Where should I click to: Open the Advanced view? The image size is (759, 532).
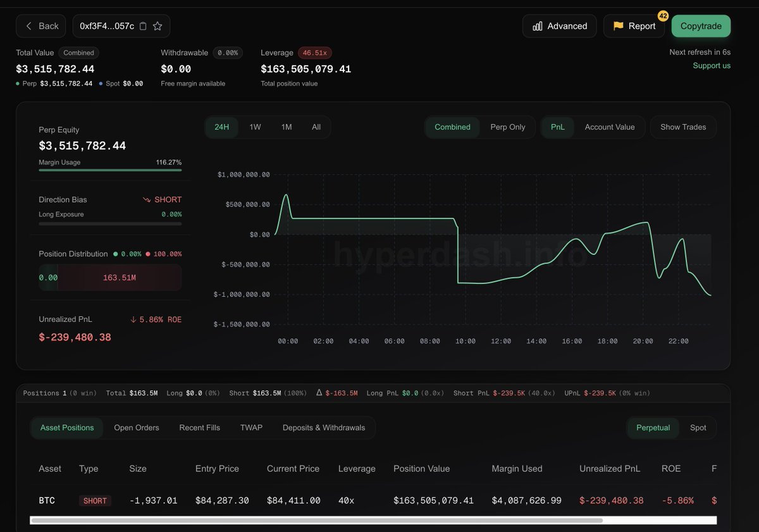[x=560, y=26]
